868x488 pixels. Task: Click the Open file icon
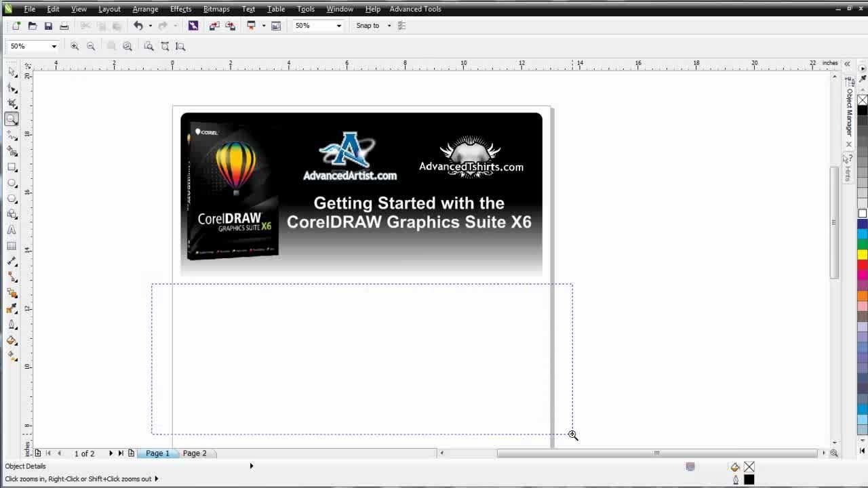coord(32,26)
